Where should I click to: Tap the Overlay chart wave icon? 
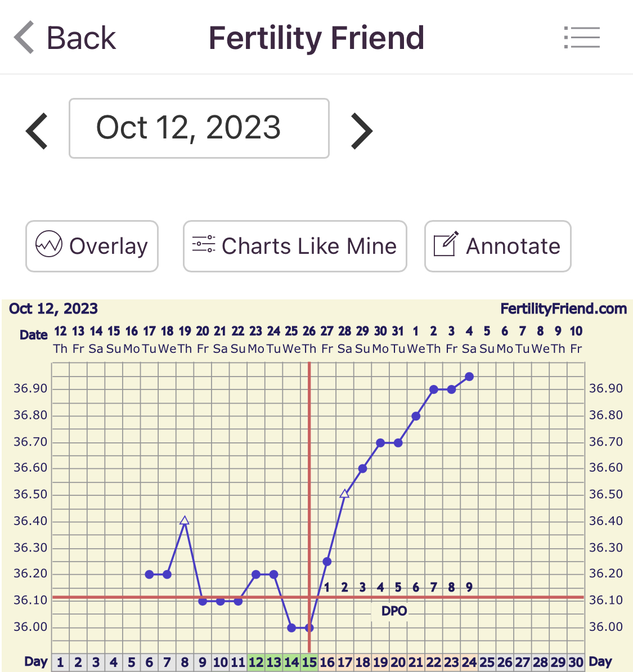pyautogui.click(x=48, y=245)
